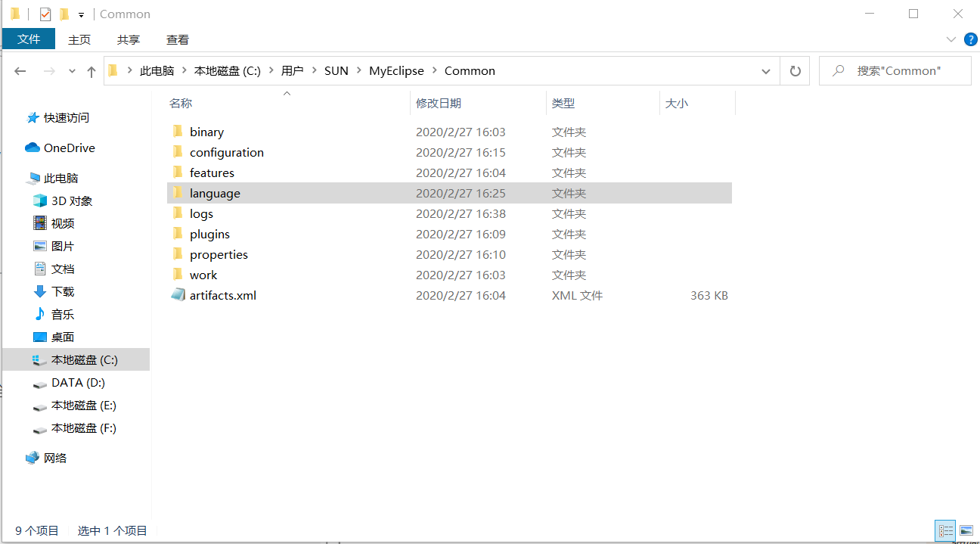980x544 pixels.
Task: Select the language folder icon
Action: 178,193
